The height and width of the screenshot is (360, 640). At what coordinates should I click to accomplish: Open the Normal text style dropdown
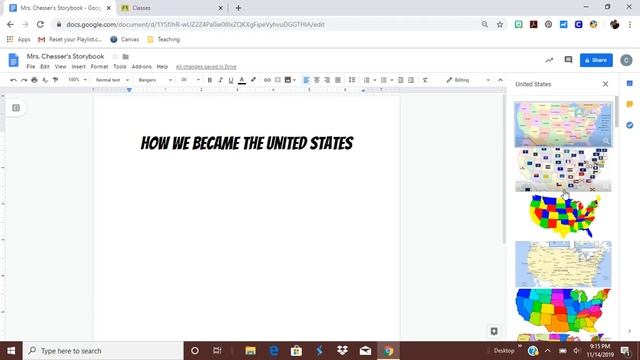tap(112, 80)
